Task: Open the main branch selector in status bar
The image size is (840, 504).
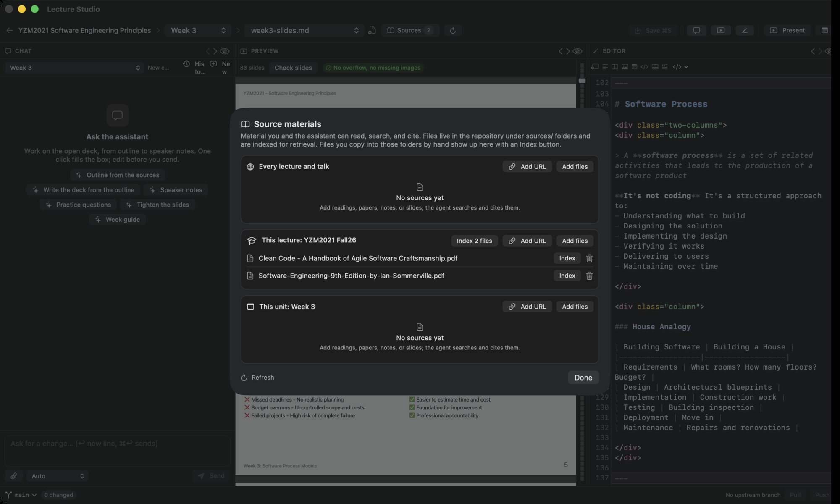Action: coord(21,495)
